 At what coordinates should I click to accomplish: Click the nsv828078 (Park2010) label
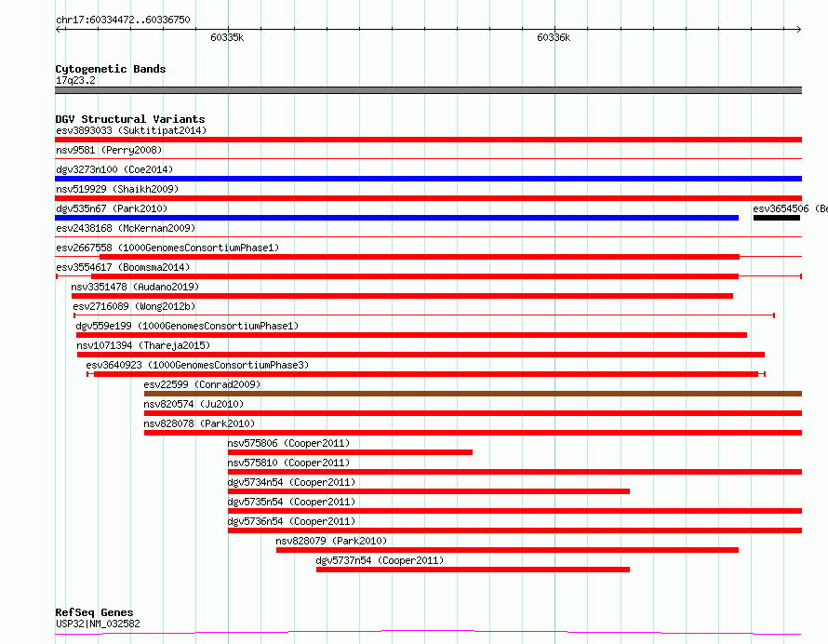click(199, 423)
